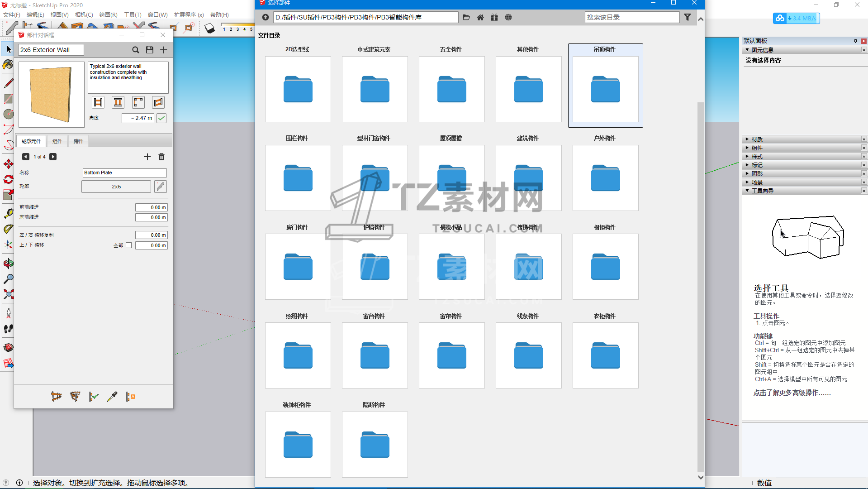868x489 pixels.
Task: Select the arrow Select tool in left toolbar
Action: point(8,49)
